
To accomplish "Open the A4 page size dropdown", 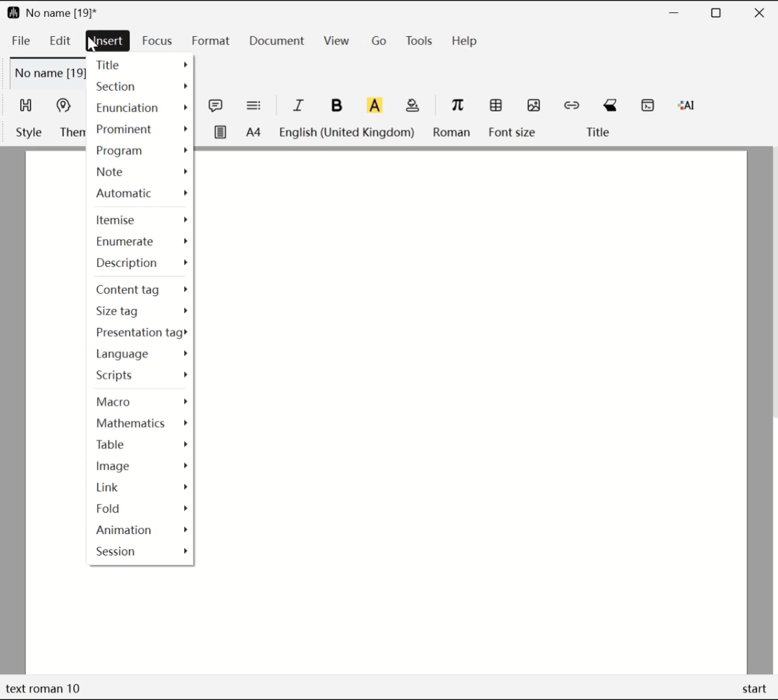I will pyautogui.click(x=253, y=132).
